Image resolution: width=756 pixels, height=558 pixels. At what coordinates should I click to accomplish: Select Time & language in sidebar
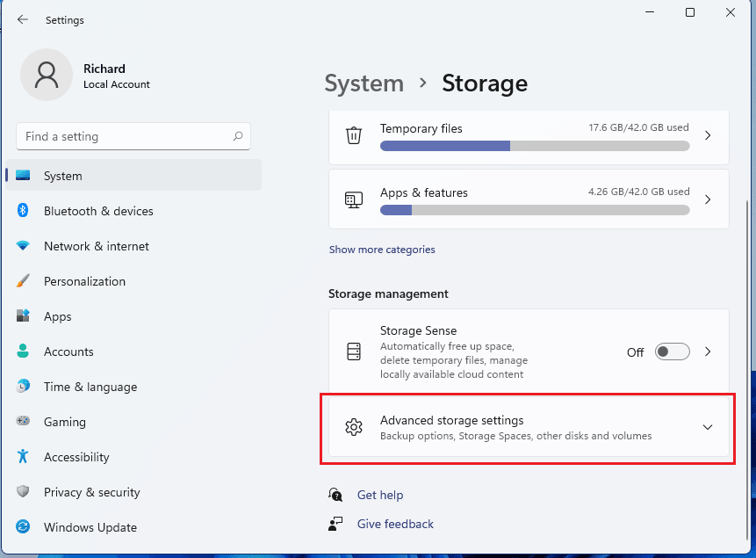pos(90,387)
